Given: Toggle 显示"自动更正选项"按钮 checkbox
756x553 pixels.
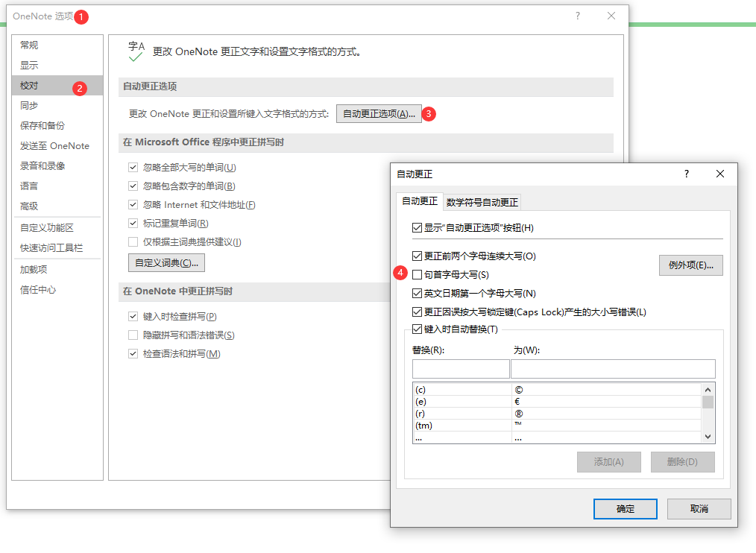Looking at the screenshot, I should (x=417, y=227).
